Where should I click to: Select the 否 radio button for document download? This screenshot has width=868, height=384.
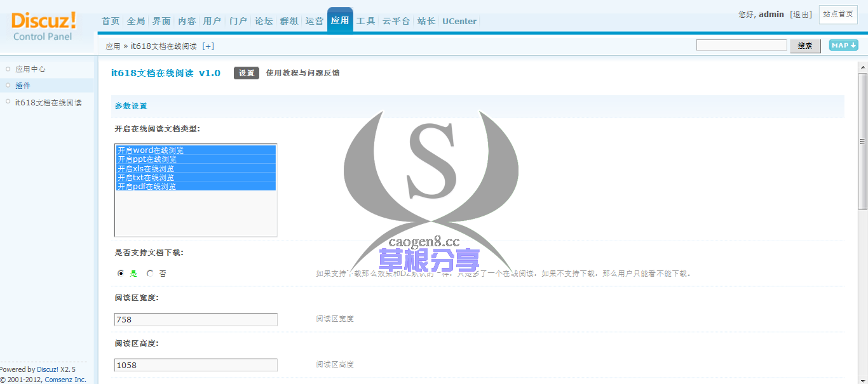[149, 273]
